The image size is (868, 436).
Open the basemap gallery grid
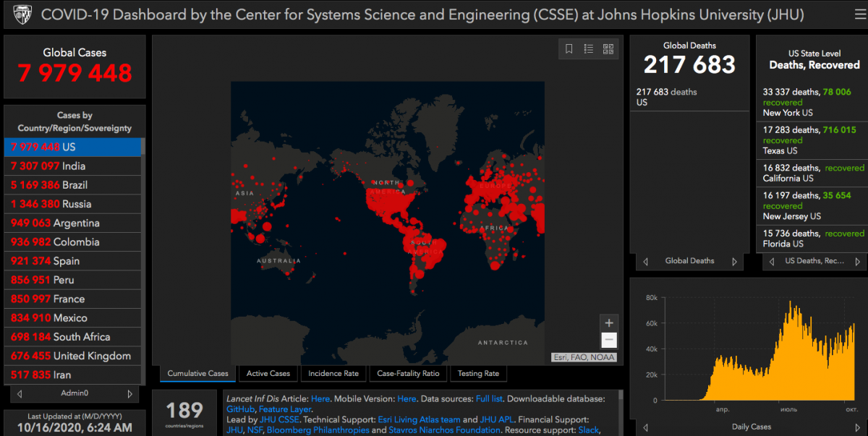point(608,49)
